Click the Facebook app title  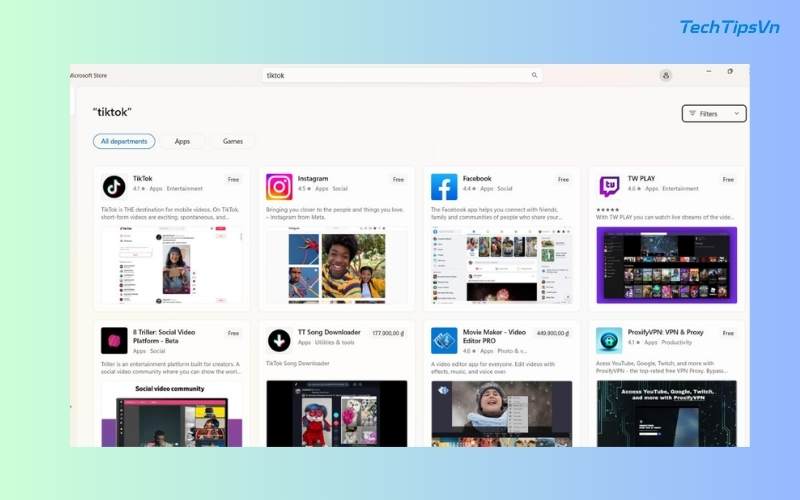click(x=477, y=179)
